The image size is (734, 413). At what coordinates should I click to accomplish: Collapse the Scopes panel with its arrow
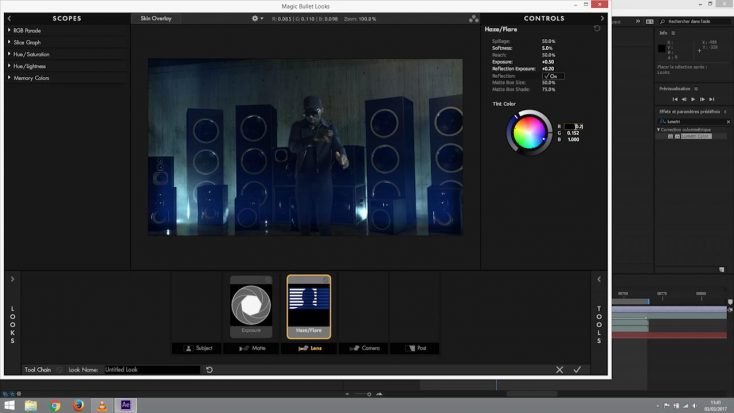(x=9, y=18)
